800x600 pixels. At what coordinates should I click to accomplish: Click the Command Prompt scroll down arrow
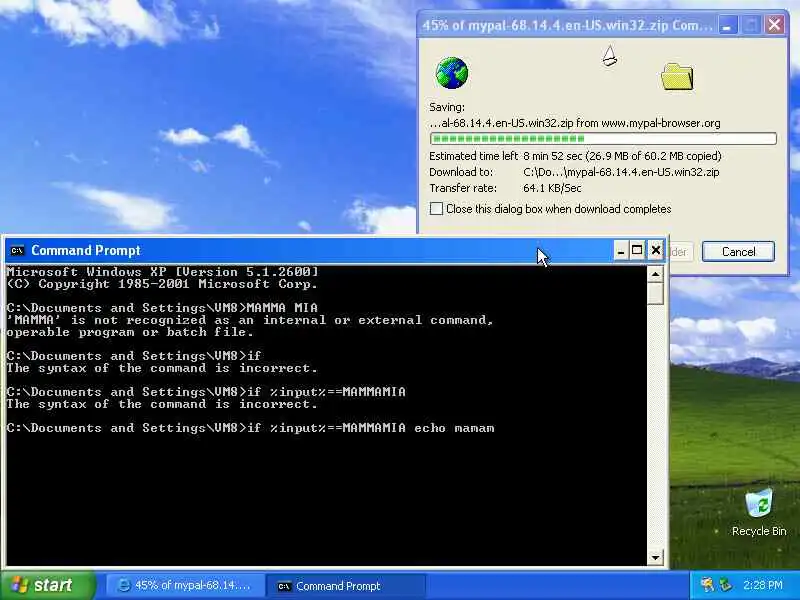pyautogui.click(x=656, y=557)
